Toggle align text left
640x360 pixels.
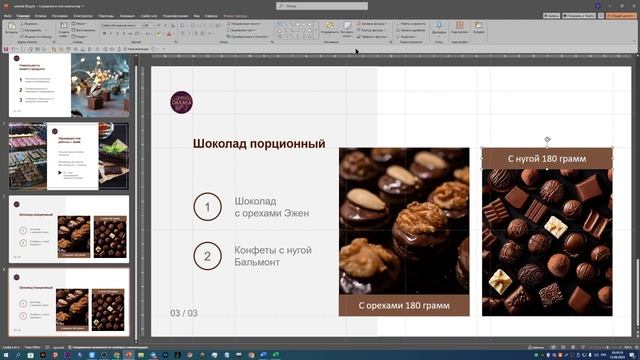click(183, 33)
